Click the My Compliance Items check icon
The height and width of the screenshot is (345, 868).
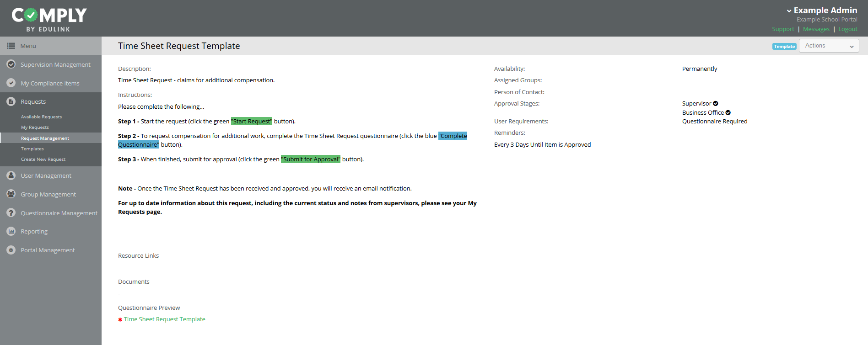11,83
